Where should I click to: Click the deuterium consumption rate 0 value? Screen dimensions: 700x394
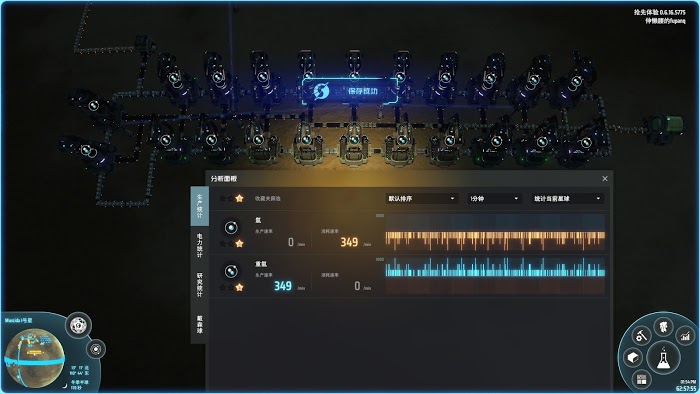tap(357, 286)
